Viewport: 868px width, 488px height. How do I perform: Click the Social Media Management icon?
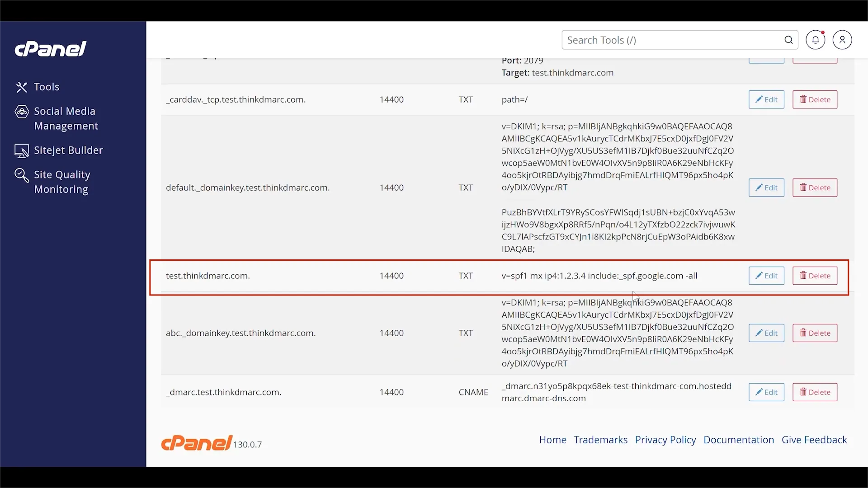22,112
